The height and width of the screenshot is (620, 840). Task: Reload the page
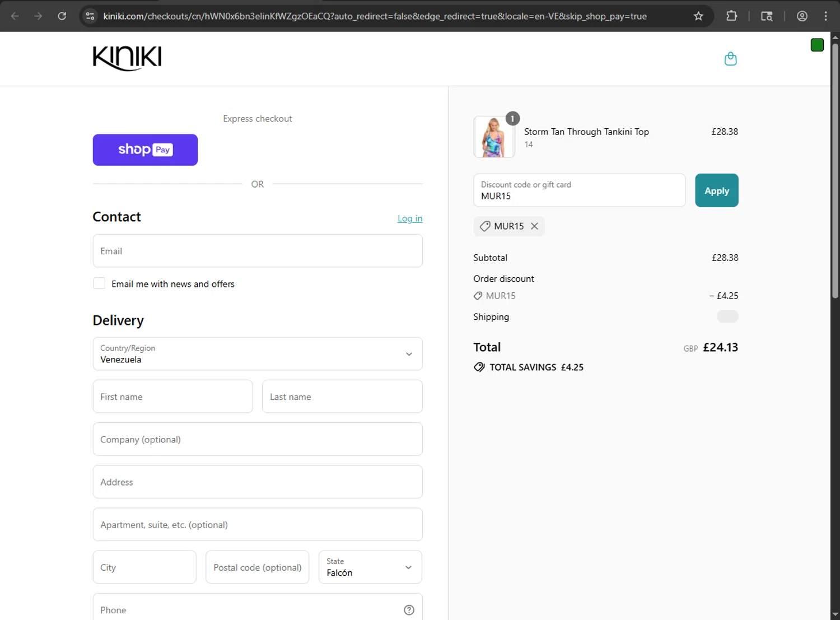62,16
